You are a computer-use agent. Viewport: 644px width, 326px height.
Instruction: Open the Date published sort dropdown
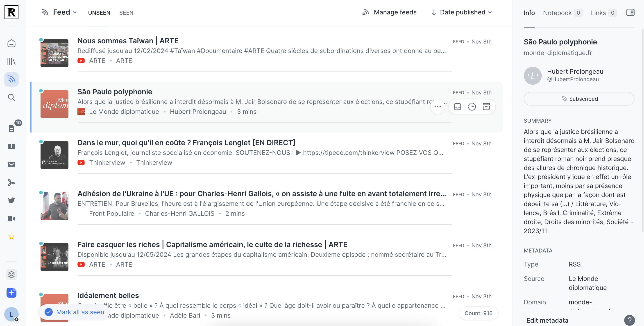pyautogui.click(x=462, y=12)
